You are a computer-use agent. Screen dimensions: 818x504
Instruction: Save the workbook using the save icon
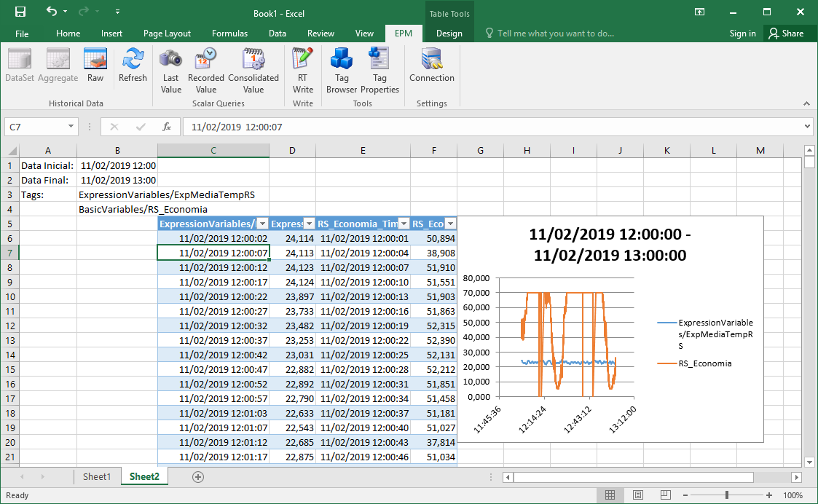[x=20, y=12]
